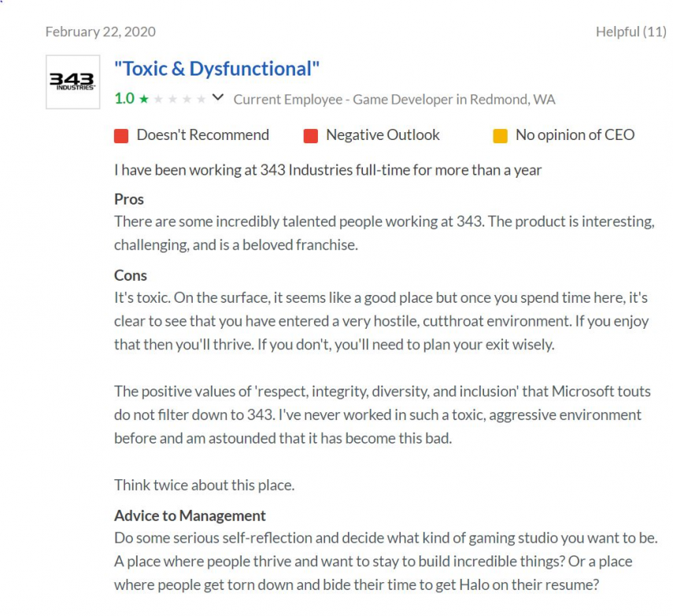Click the Doesn't Recommend label
The image size is (673, 616).
[202, 135]
